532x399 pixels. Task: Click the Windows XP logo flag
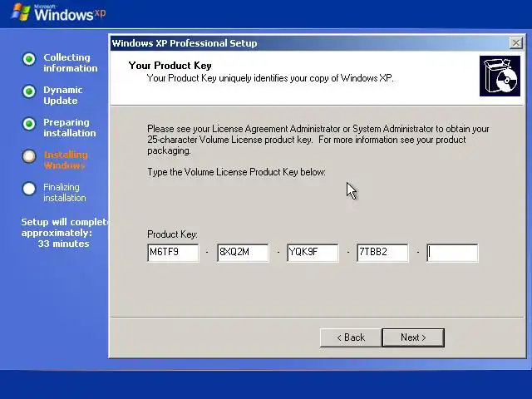click(x=21, y=12)
